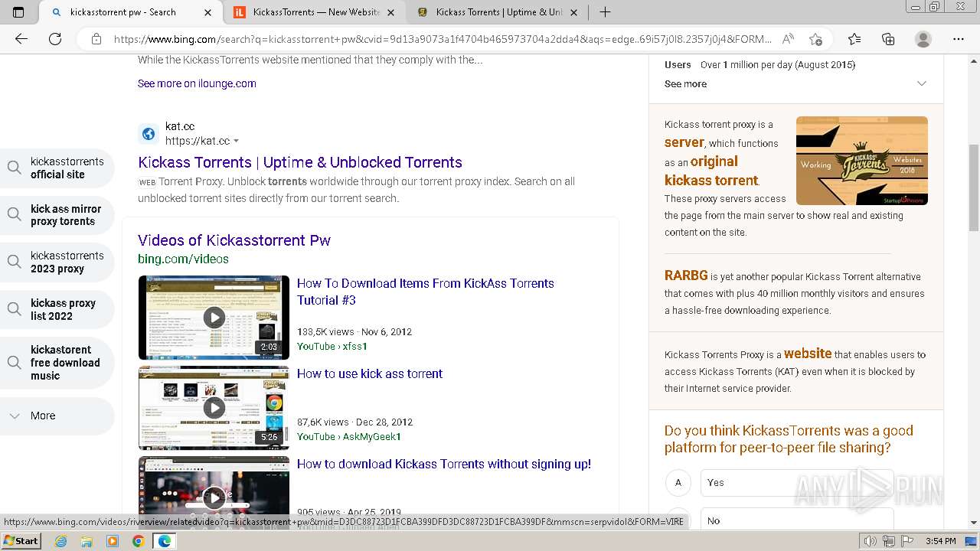
Task: Open Videos of Kickasstorrent Pw heading
Action: (x=234, y=240)
